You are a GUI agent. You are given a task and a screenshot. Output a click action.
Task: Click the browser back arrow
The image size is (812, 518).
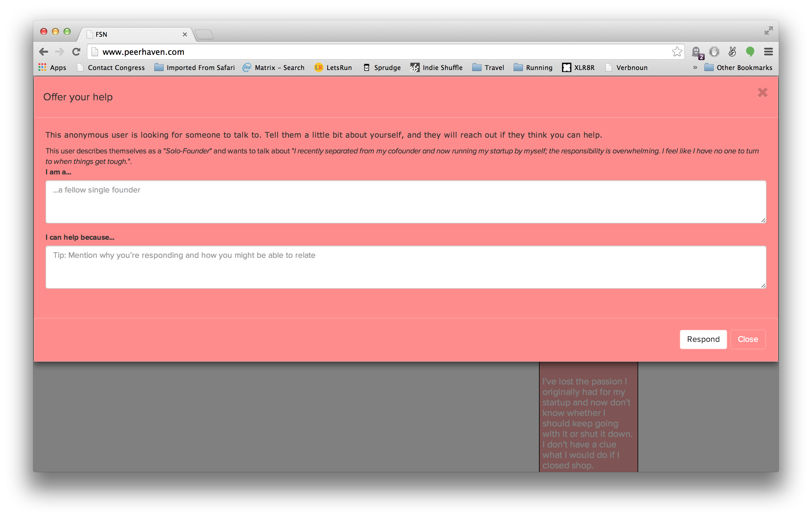pos(43,52)
